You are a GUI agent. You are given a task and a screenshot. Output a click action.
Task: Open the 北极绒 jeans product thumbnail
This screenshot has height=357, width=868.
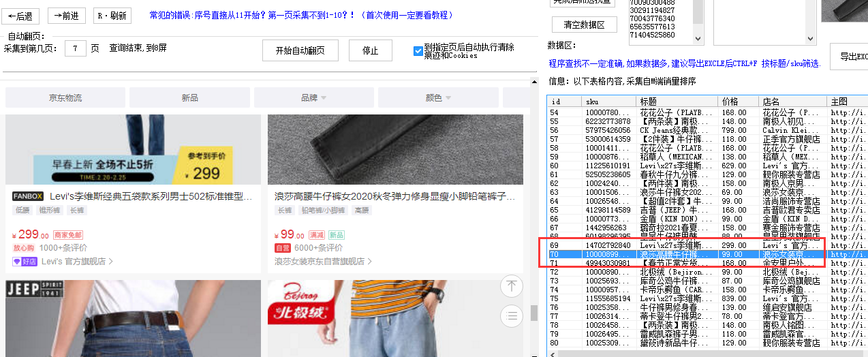(395, 318)
